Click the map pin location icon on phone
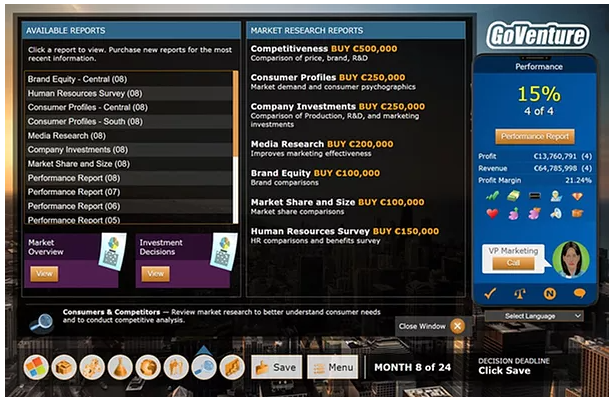The image size is (613, 401). (556, 196)
